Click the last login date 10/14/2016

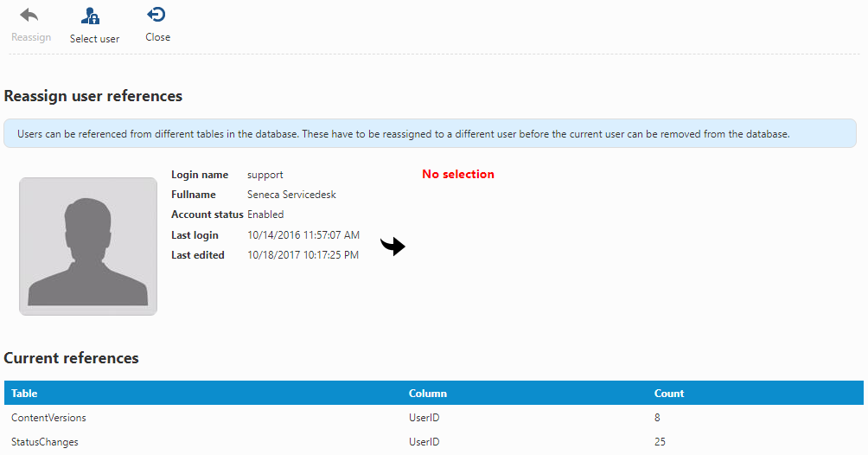click(x=303, y=235)
